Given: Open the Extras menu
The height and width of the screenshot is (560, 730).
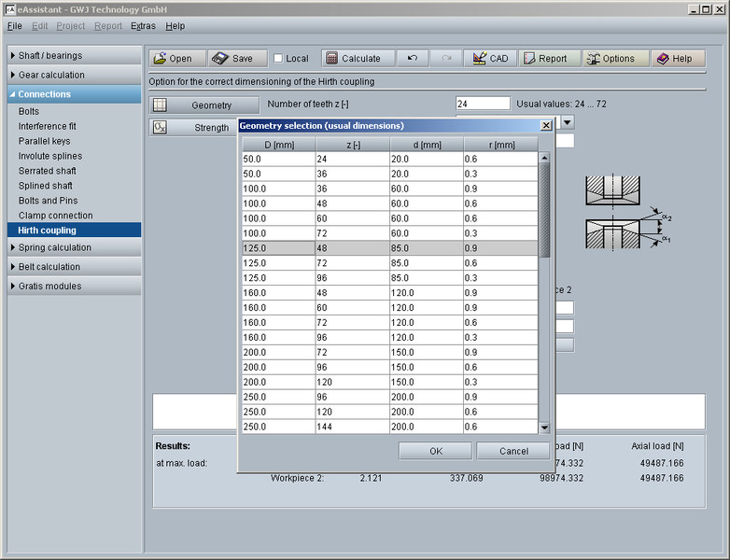Looking at the screenshot, I should click(143, 26).
